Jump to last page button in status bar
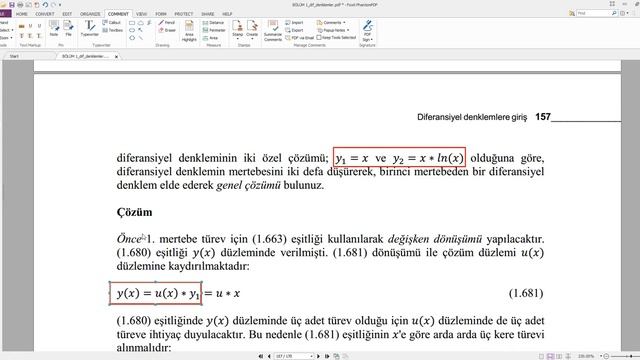Image resolution: width=640 pixels, height=360 pixels. 327,356
